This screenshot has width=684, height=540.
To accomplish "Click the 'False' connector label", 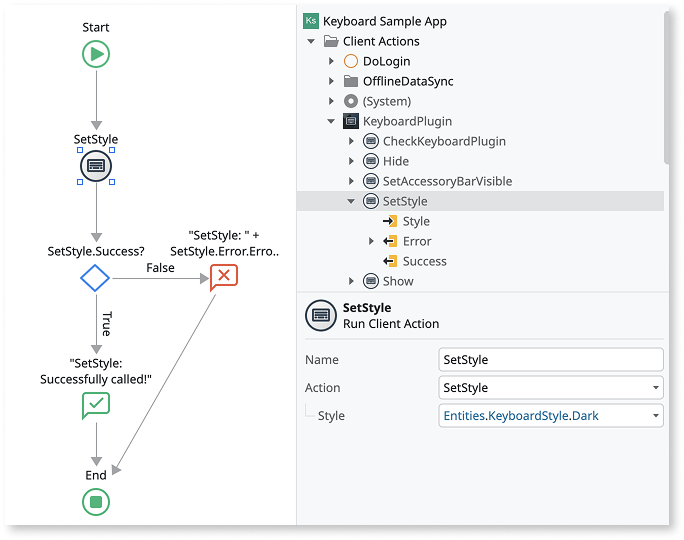I will coord(160,268).
